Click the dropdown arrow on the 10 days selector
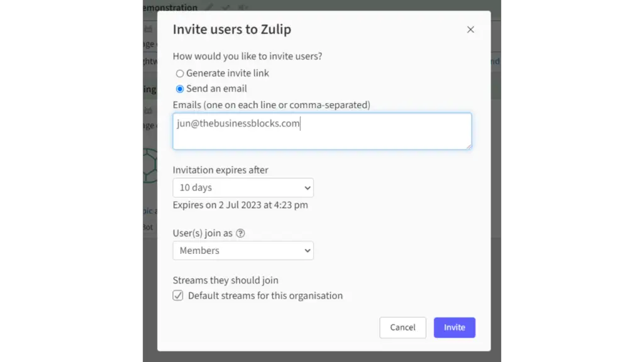This screenshot has height=362, width=644. [x=307, y=188]
